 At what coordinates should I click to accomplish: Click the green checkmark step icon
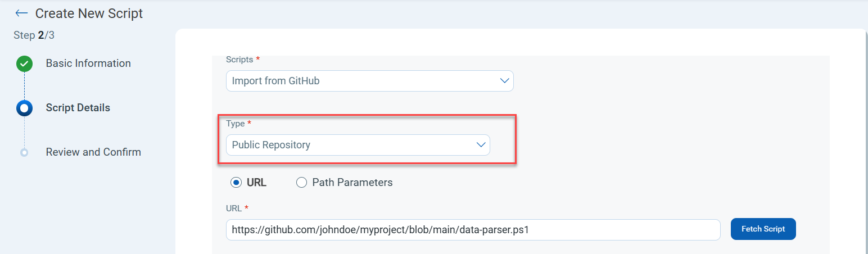pyautogui.click(x=24, y=63)
